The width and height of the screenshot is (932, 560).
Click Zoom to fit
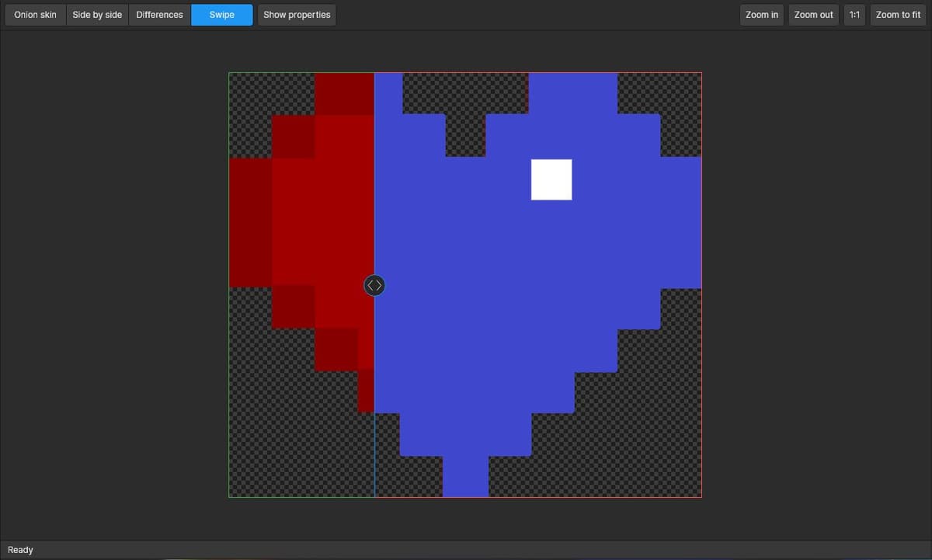(897, 14)
